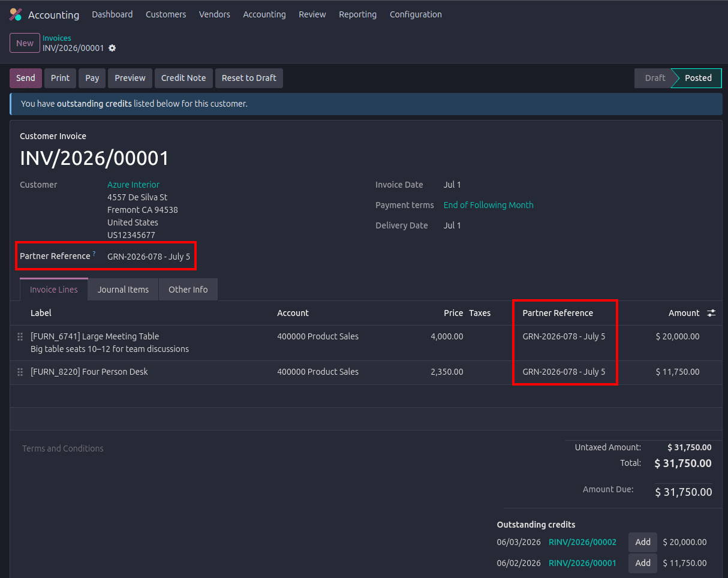Click the $ 20,000.00 line amount cell

click(x=678, y=336)
